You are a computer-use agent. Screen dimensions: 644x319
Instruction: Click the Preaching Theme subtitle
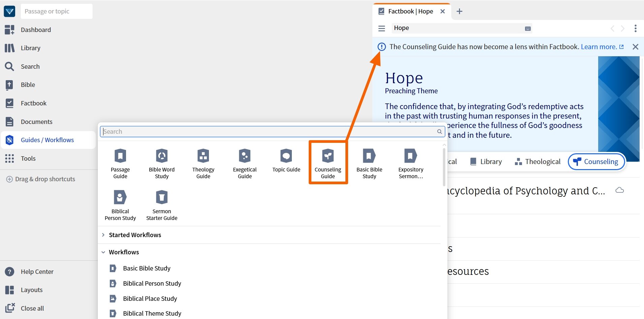click(411, 91)
